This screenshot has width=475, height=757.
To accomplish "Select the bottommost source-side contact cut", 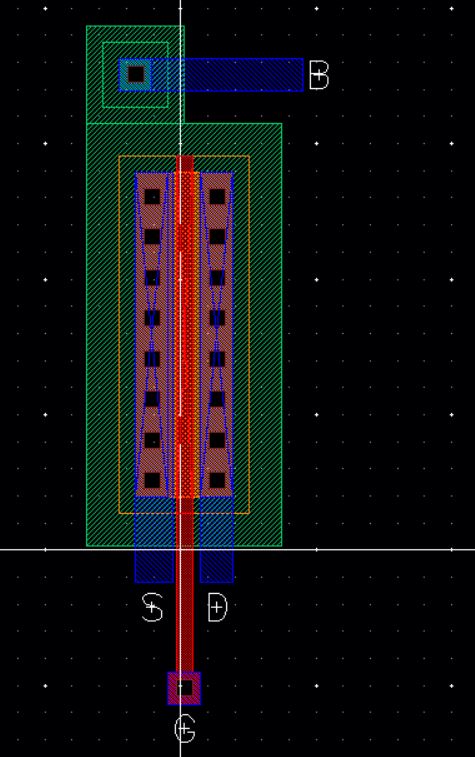I will coord(152,480).
